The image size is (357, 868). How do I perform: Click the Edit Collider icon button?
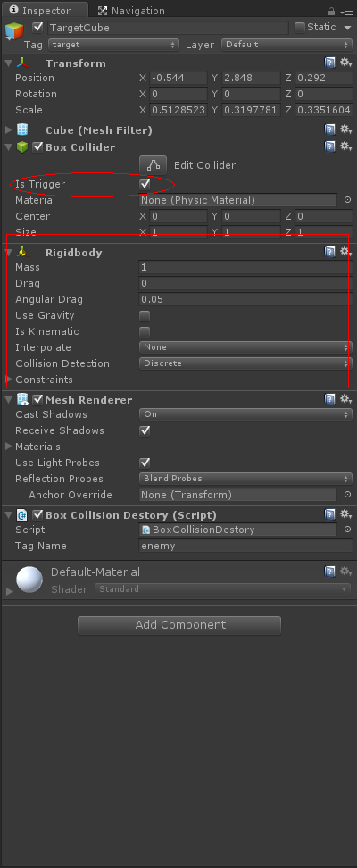(x=154, y=165)
